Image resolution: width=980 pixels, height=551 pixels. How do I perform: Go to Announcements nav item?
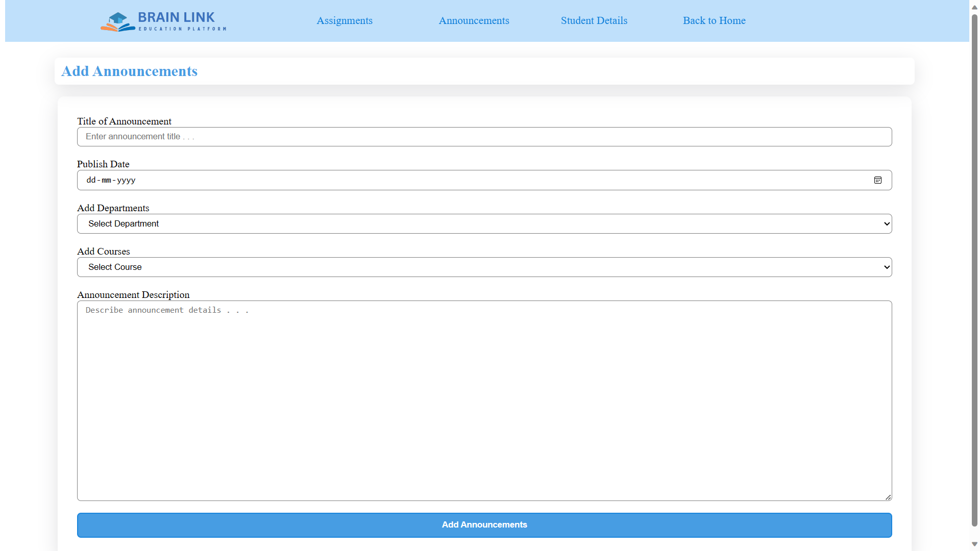[474, 21]
